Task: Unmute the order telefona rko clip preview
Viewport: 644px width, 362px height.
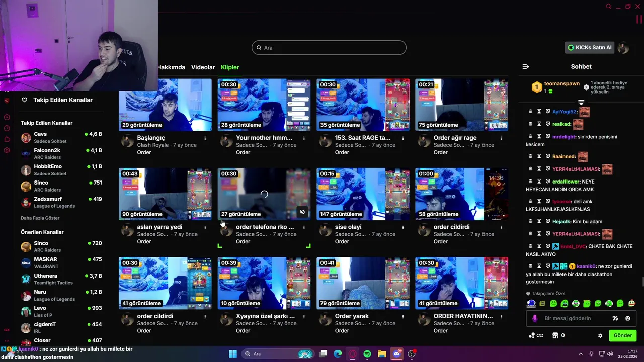Action: click(x=302, y=212)
